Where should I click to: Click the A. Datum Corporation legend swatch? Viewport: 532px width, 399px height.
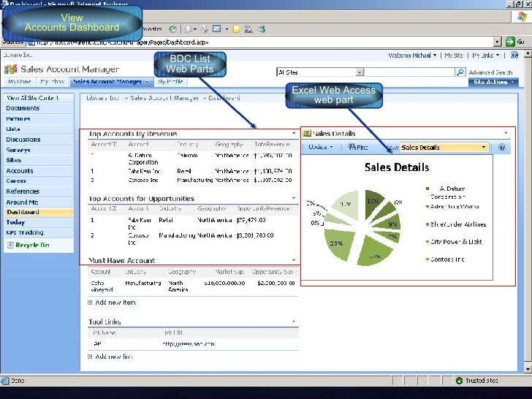427,189
